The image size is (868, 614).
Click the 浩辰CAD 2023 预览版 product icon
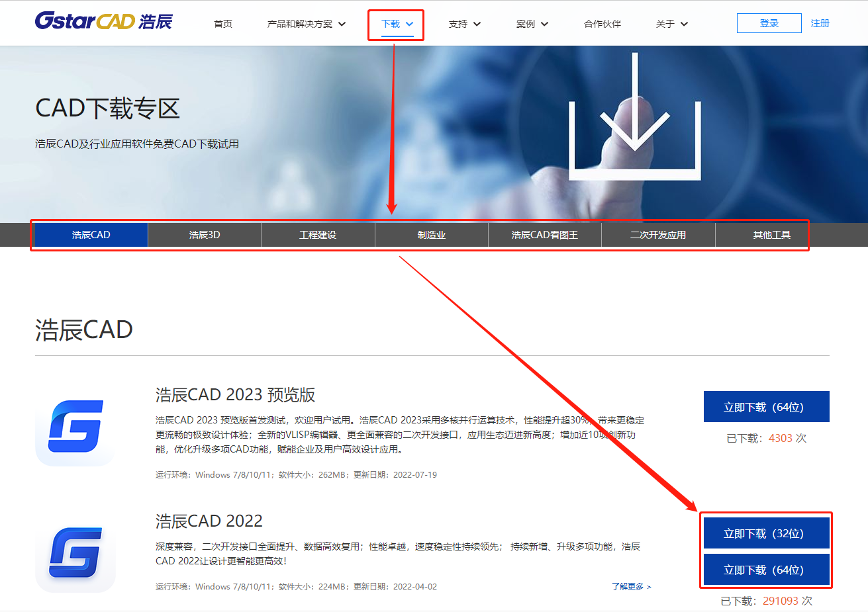(75, 427)
